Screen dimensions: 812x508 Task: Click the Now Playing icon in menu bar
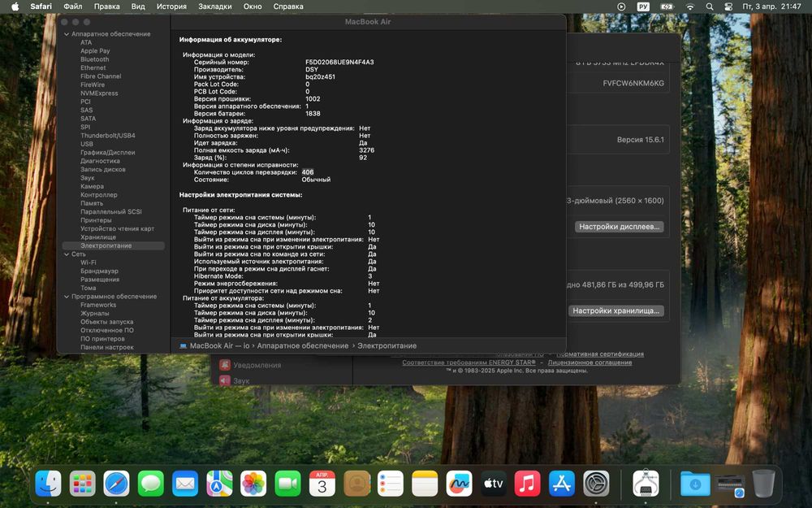(621, 7)
